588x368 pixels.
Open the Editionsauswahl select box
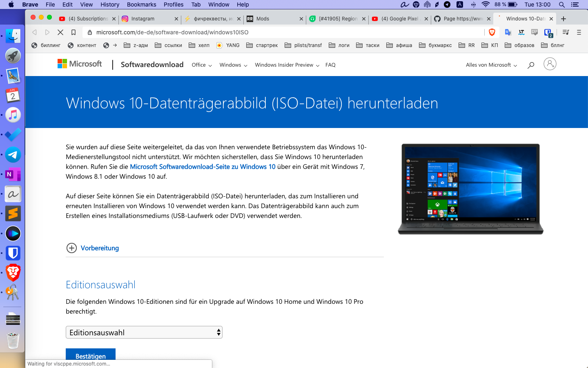click(144, 332)
